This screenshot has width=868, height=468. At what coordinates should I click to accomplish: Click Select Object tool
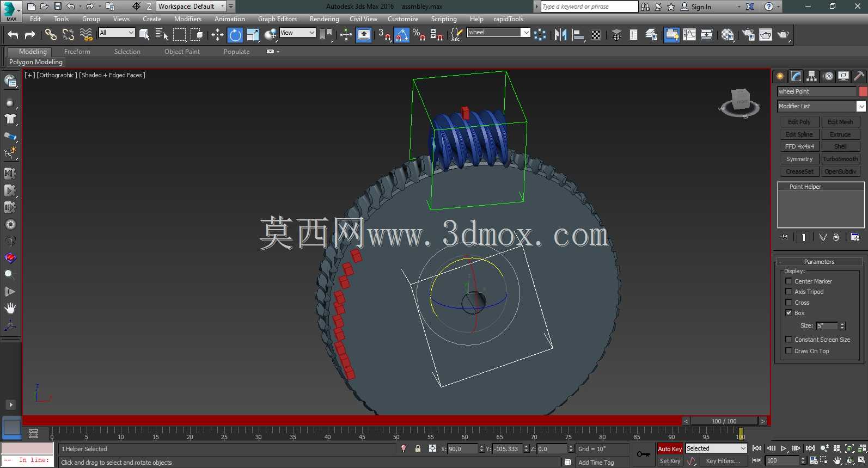[x=144, y=35]
